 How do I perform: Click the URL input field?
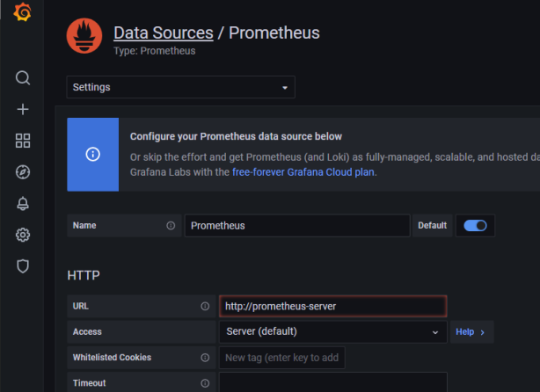pos(332,307)
